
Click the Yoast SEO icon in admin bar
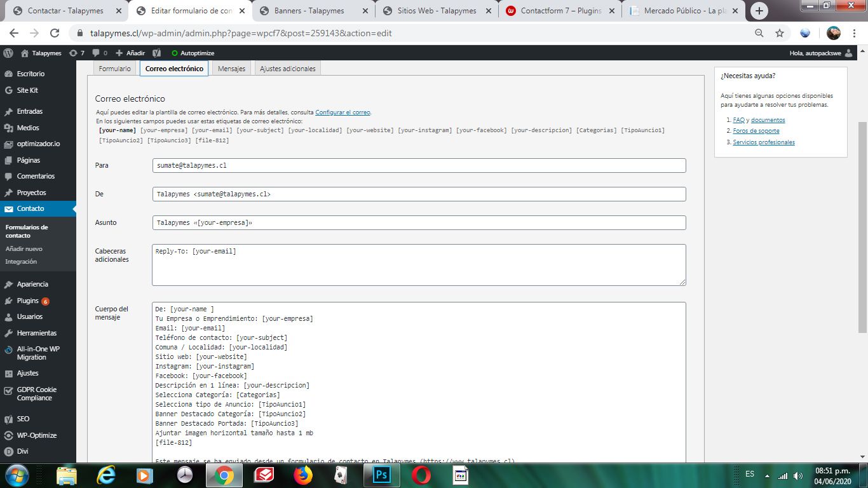coord(156,53)
